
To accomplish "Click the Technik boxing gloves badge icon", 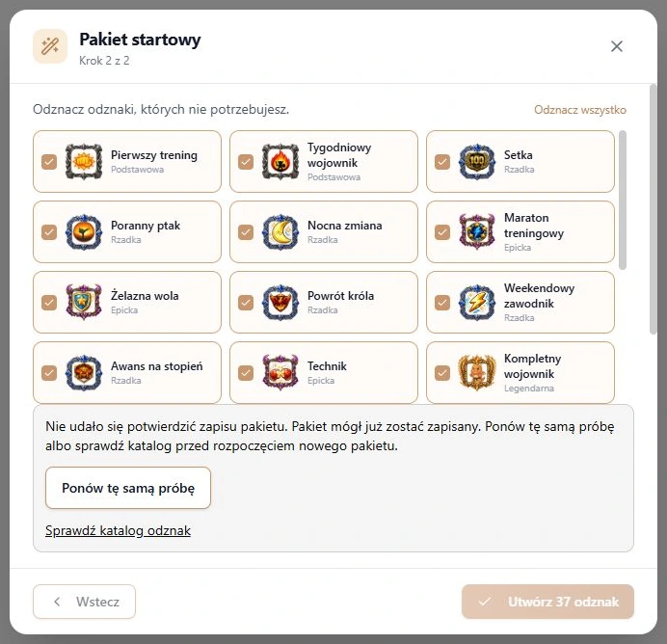I will click(280, 373).
